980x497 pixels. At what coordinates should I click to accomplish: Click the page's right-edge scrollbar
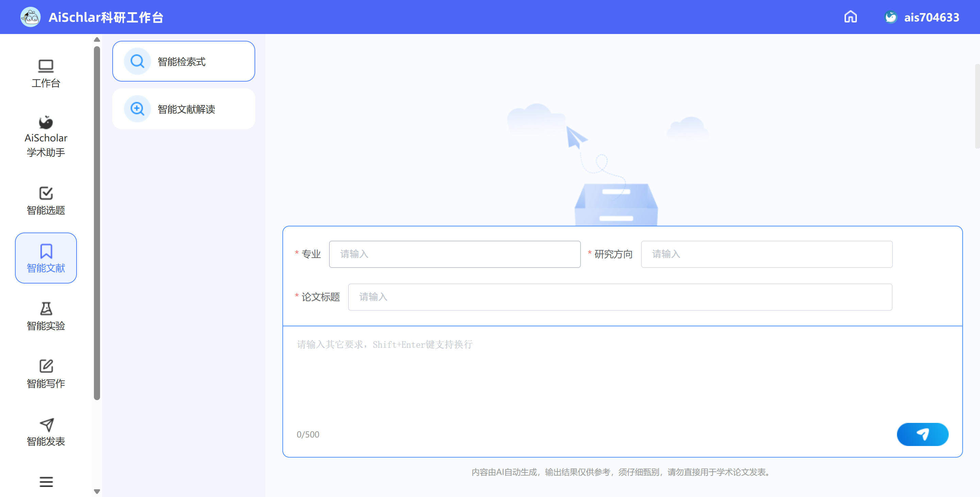[x=977, y=106]
